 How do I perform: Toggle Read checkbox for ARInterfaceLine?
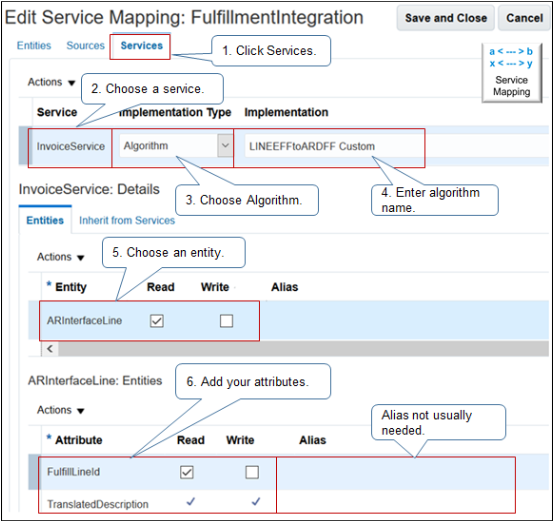pos(157,321)
